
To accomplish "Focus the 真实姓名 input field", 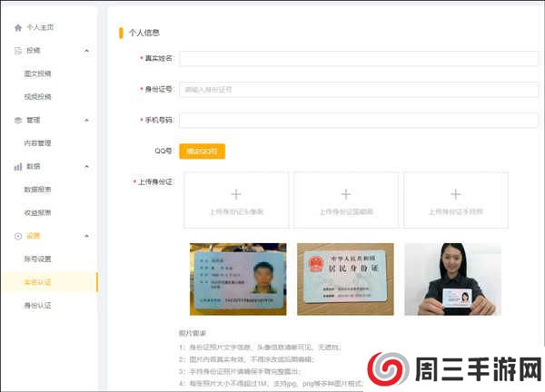I will [x=359, y=58].
